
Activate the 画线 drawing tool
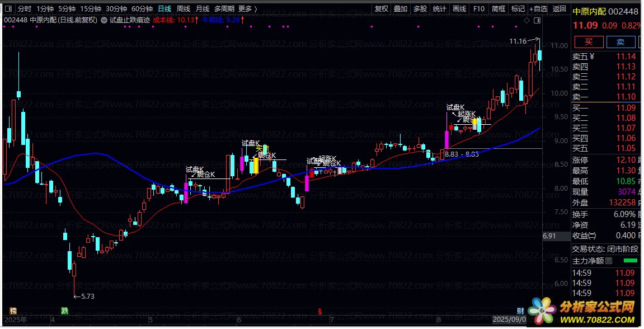click(x=459, y=8)
